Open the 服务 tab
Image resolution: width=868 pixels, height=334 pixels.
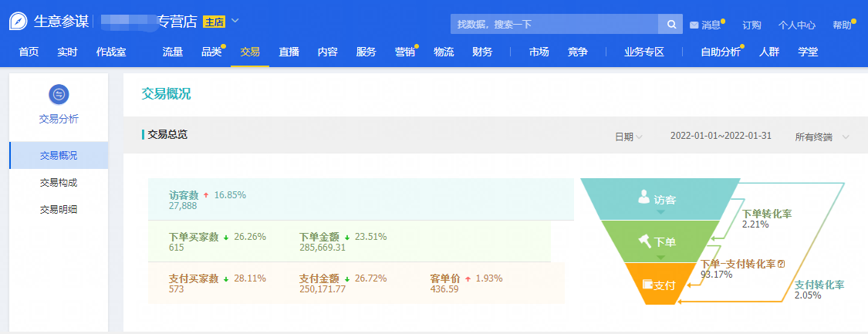tap(366, 52)
